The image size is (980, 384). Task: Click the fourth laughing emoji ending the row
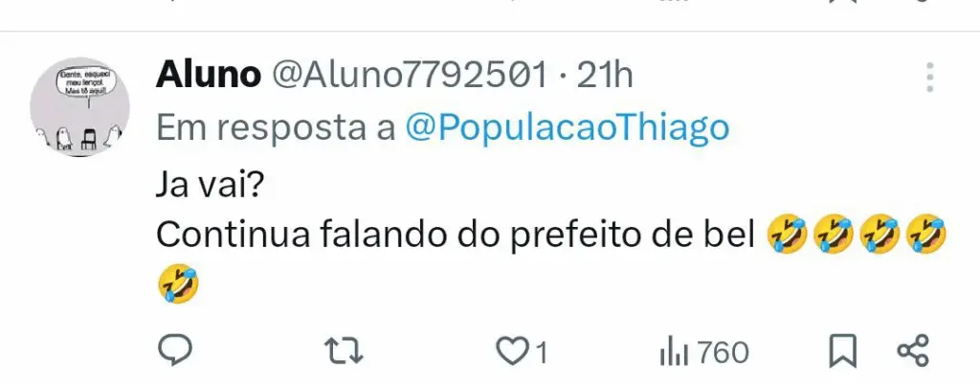(x=925, y=235)
